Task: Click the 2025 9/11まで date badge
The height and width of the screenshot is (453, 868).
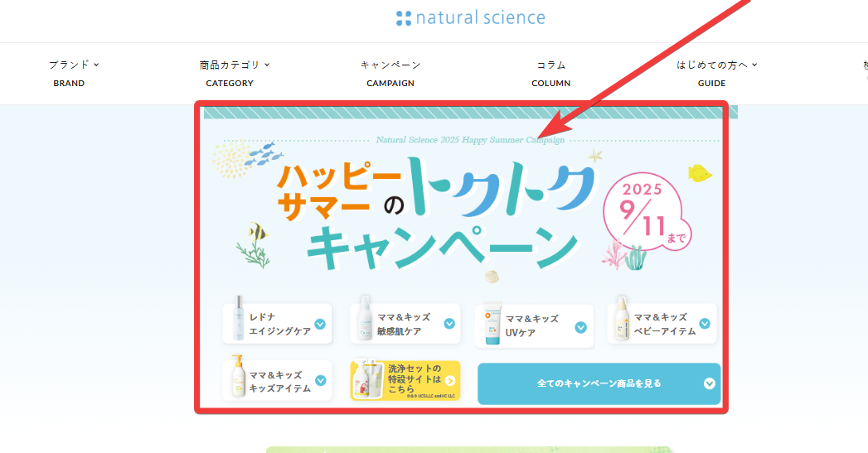Action: click(647, 213)
